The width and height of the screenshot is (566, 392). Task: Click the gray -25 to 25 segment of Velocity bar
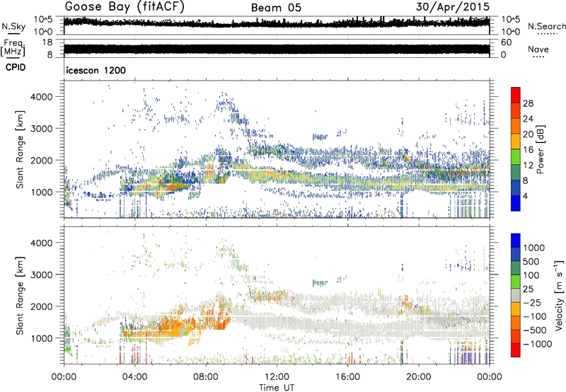pos(516,295)
